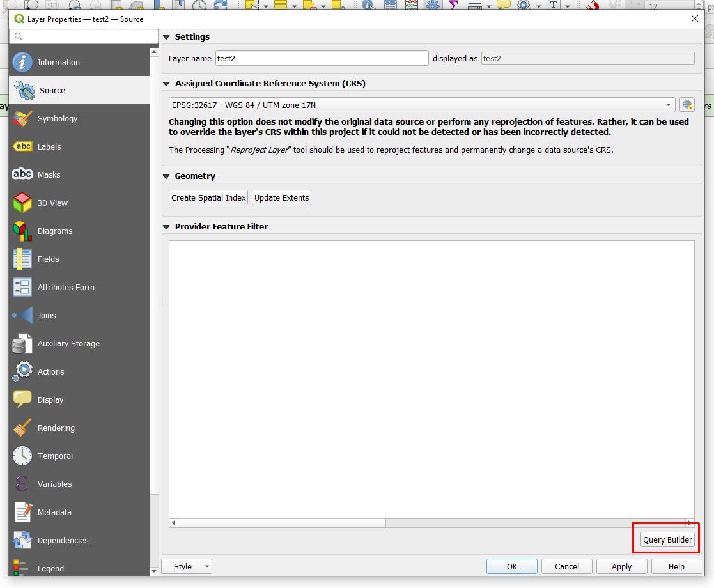
Task: Select the Source section icon
Action: 24,90
